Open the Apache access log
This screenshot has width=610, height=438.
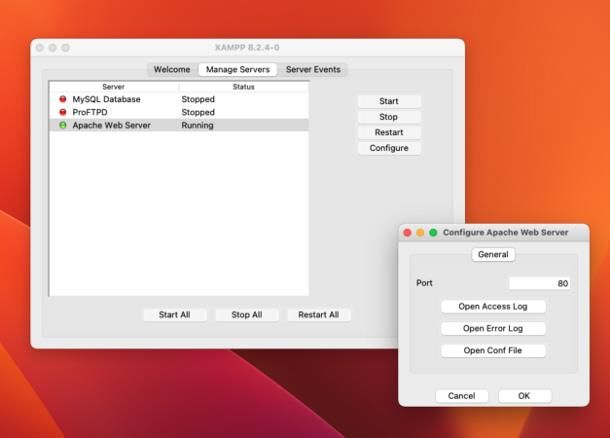(x=493, y=307)
